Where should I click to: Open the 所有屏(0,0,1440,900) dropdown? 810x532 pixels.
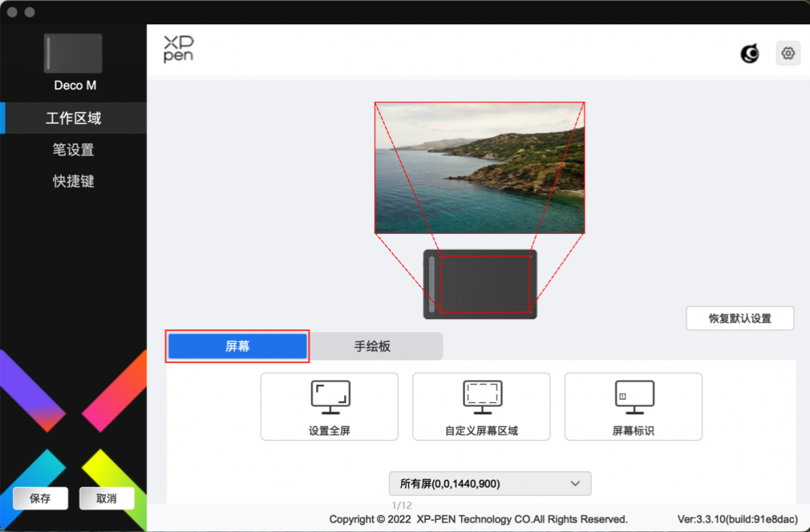490,483
